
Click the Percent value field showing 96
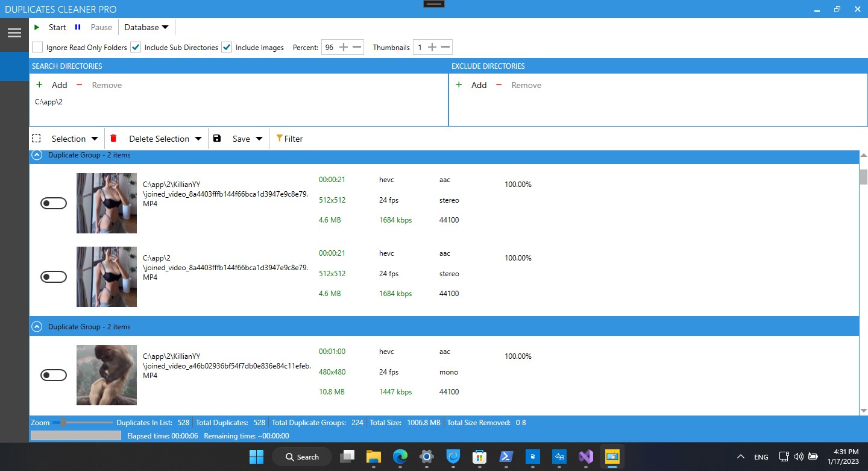click(x=329, y=47)
